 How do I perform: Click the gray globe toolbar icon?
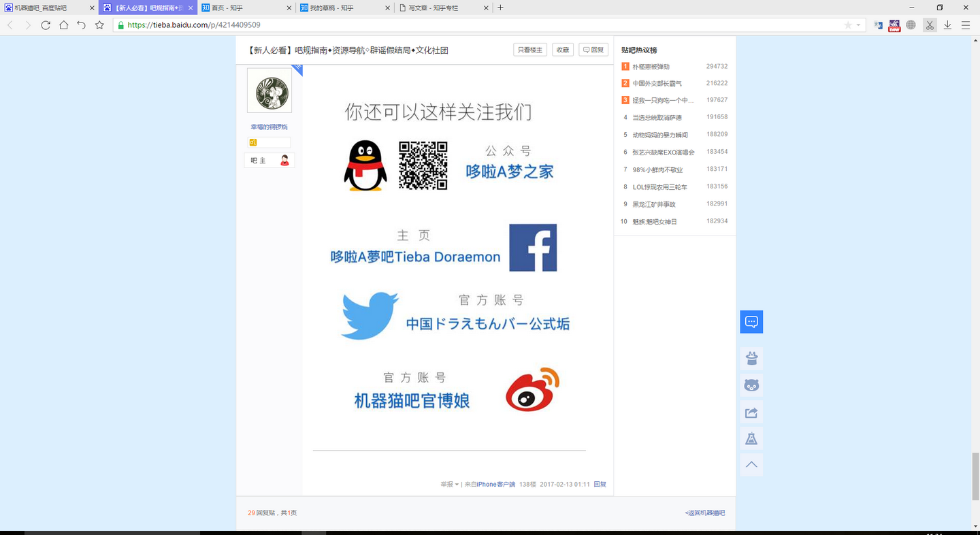pos(911,25)
